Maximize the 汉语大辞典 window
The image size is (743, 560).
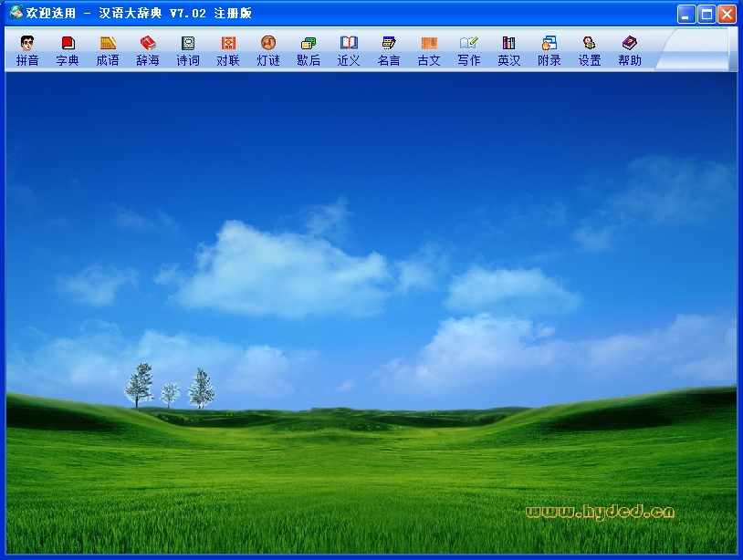point(706,14)
